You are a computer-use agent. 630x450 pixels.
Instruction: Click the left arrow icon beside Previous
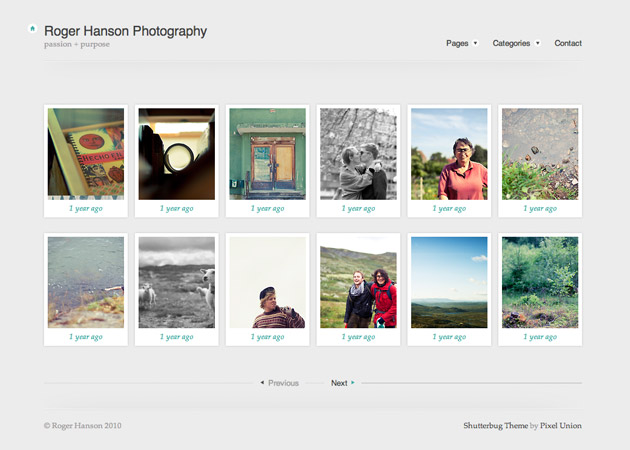tap(262, 383)
